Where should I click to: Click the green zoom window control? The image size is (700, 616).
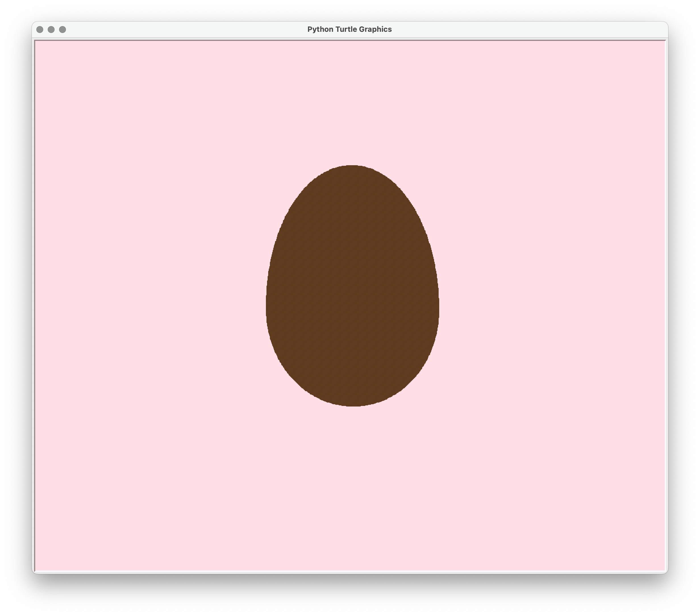point(62,30)
